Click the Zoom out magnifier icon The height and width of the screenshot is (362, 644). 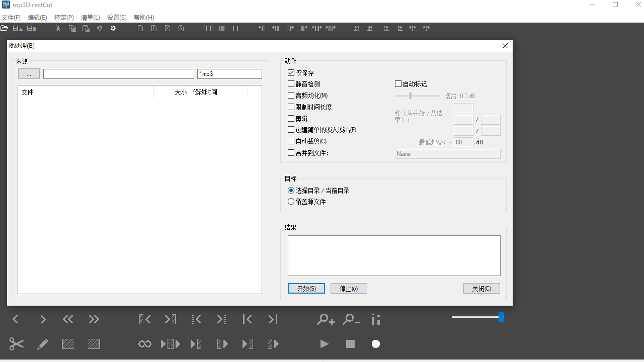pos(351,319)
